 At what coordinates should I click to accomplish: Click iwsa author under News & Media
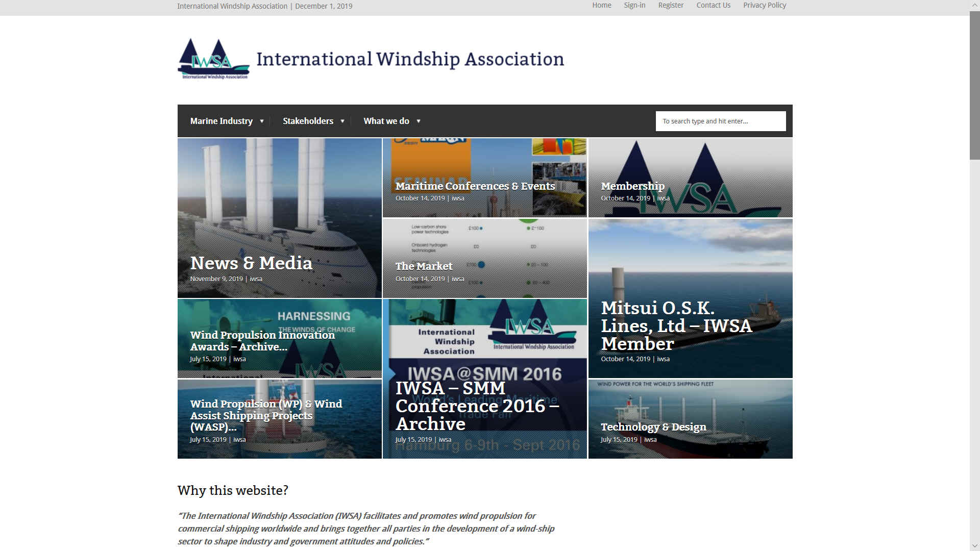(x=256, y=279)
